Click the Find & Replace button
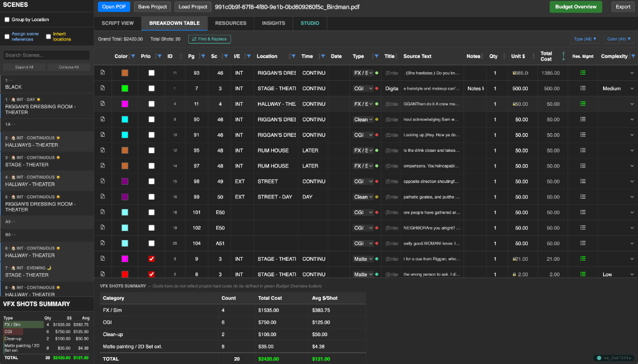 click(x=209, y=39)
